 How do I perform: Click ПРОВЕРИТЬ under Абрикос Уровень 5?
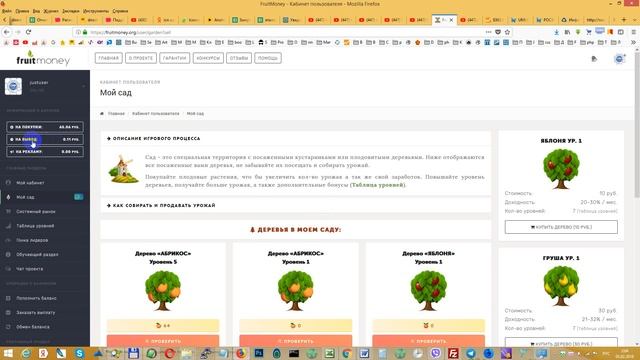click(163, 341)
